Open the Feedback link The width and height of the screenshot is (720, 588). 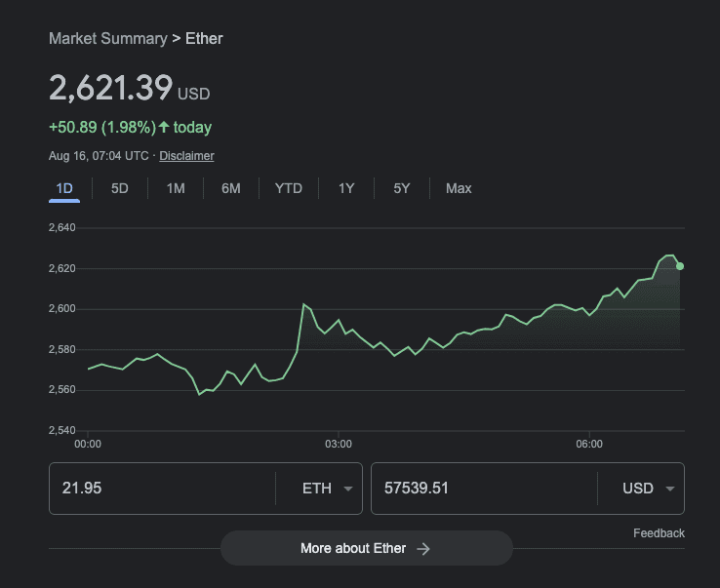pos(659,533)
